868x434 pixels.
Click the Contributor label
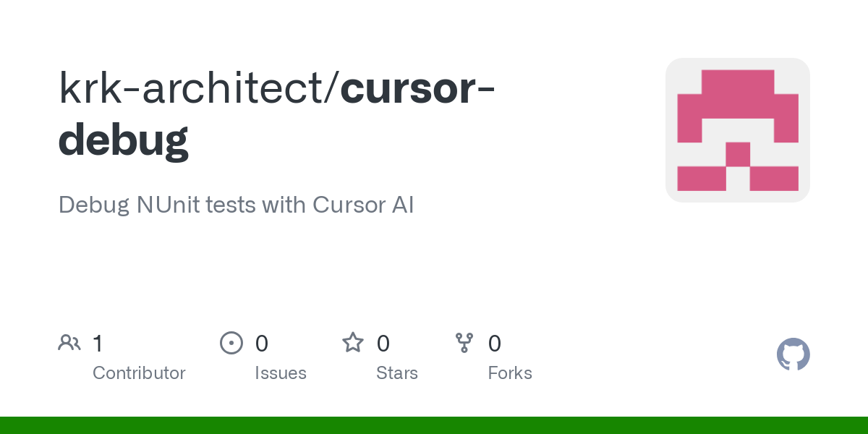tap(139, 373)
